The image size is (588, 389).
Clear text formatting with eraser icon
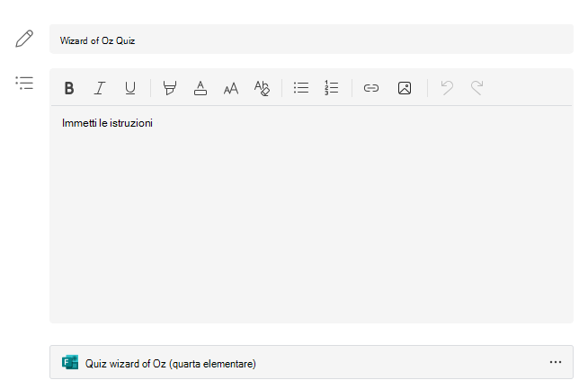[x=262, y=88]
